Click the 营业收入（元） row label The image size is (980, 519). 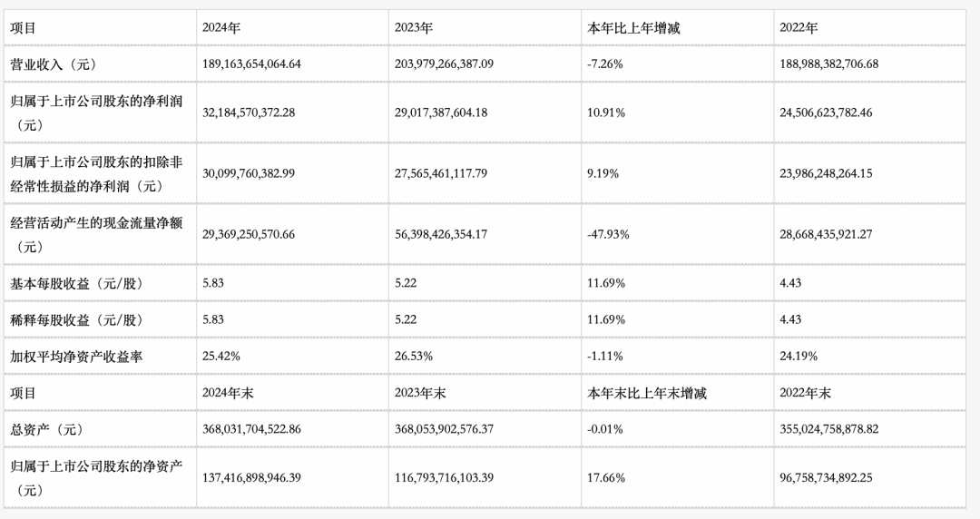[53, 64]
